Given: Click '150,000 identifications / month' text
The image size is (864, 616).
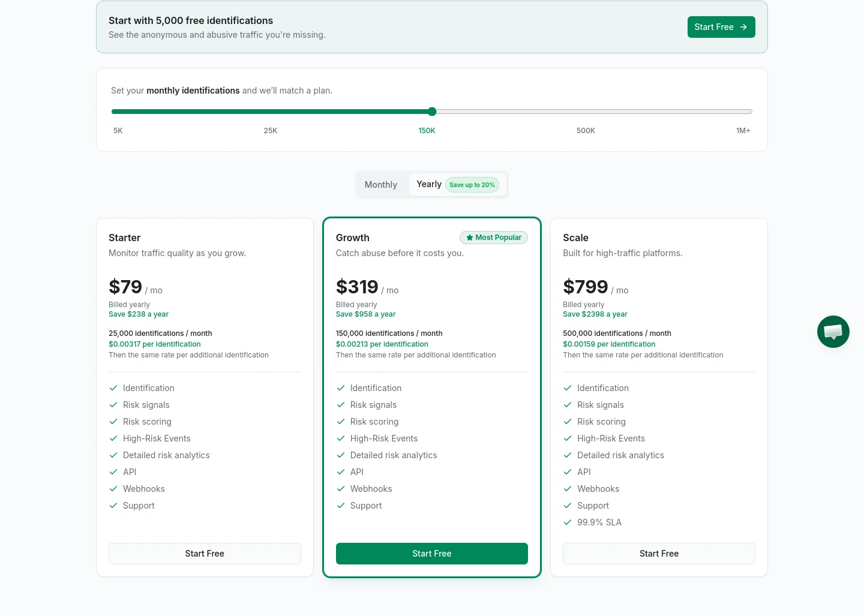Looking at the screenshot, I should 389,333.
